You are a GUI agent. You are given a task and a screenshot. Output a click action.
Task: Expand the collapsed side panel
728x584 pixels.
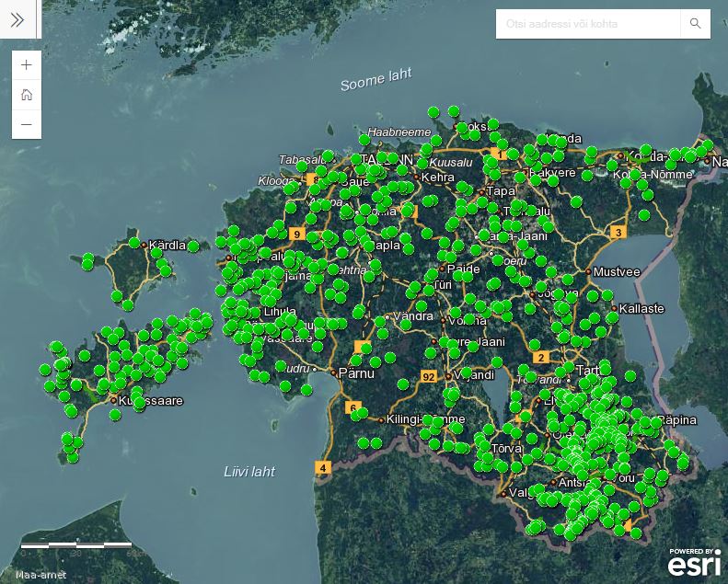[x=17, y=19]
